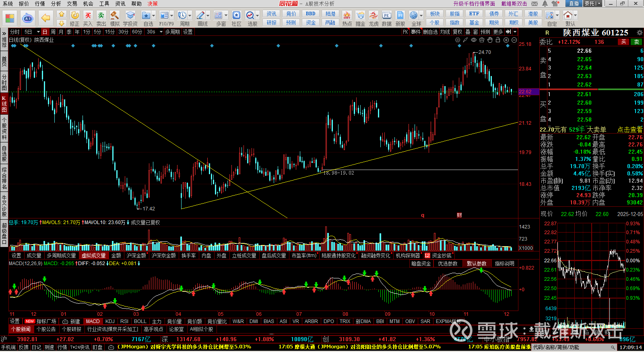The image size is (644, 352).
Task: Toggle 叠 overlay comparison
Action: coord(468,32)
